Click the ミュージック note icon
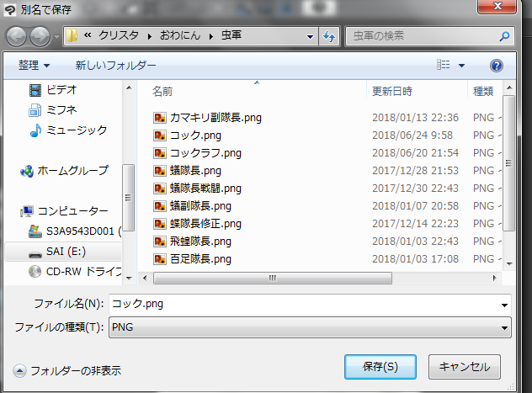 (x=35, y=130)
